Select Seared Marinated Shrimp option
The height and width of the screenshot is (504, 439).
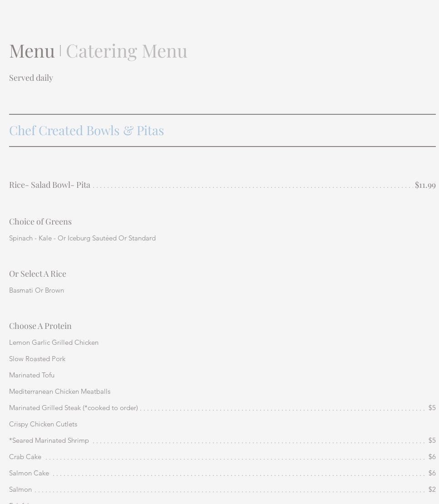click(x=49, y=440)
